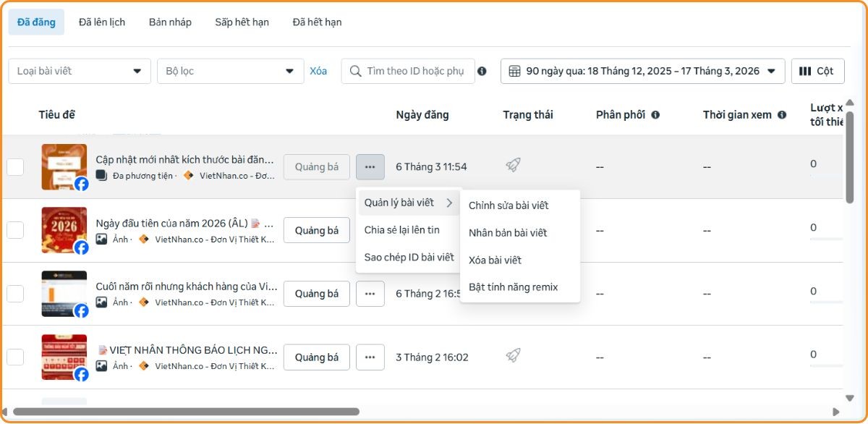Screen dimensions: 868x424
Task: Click the rocket status icon for 6 Tháng 3 post
Action: pyautogui.click(x=513, y=166)
